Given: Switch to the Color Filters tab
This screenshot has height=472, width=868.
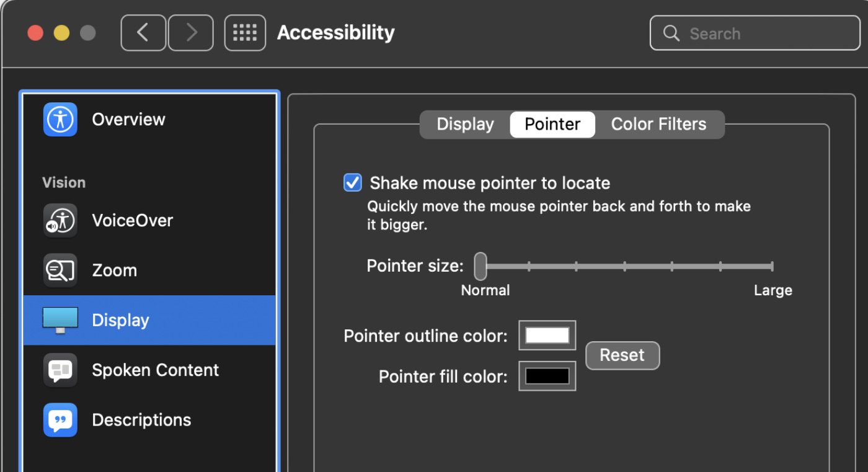Looking at the screenshot, I should coord(658,124).
